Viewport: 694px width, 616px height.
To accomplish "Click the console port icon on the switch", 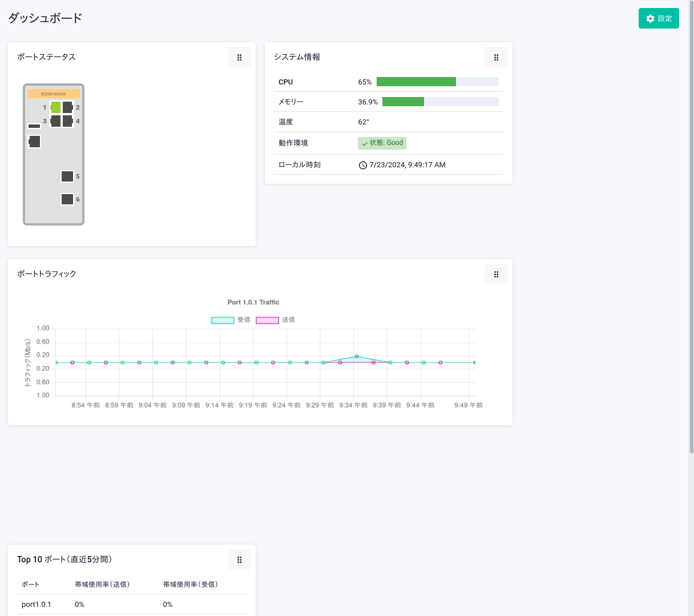I will point(35,142).
